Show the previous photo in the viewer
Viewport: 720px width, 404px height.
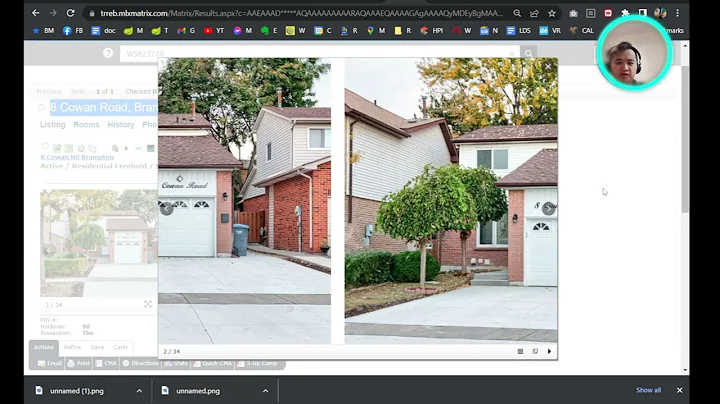coord(166,208)
